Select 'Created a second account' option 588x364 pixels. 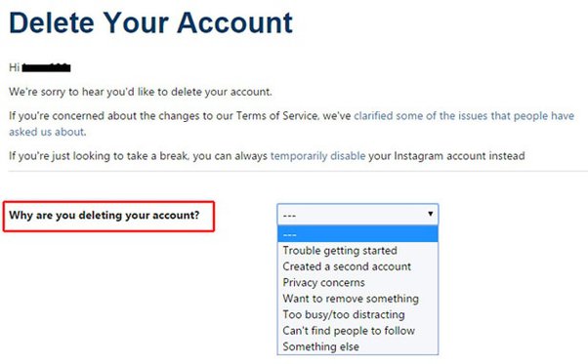click(x=347, y=266)
